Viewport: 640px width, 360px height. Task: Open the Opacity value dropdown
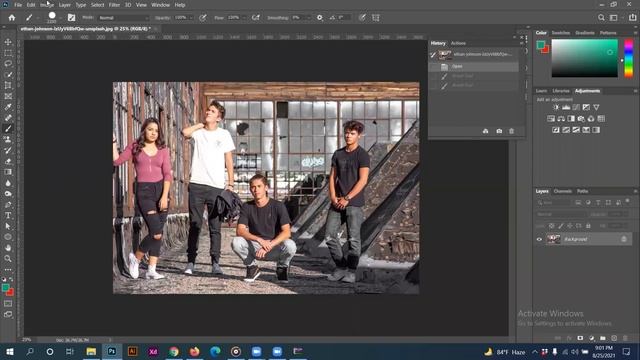(x=191, y=18)
